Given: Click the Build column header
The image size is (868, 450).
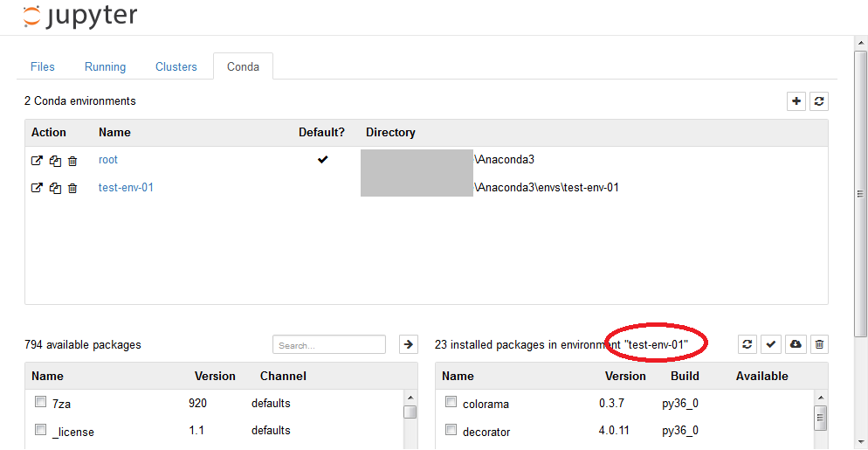Looking at the screenshot, I should click(x=685, y=377).
